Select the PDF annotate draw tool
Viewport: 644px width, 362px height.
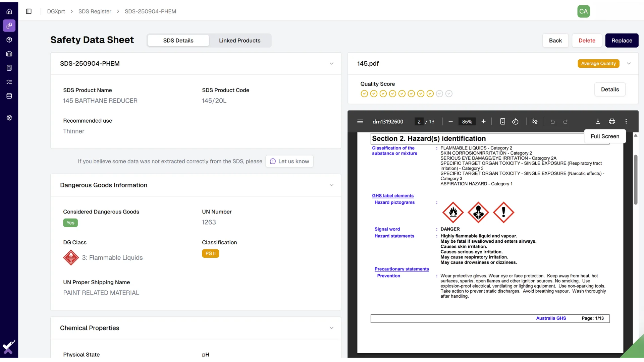click(535, 121)
